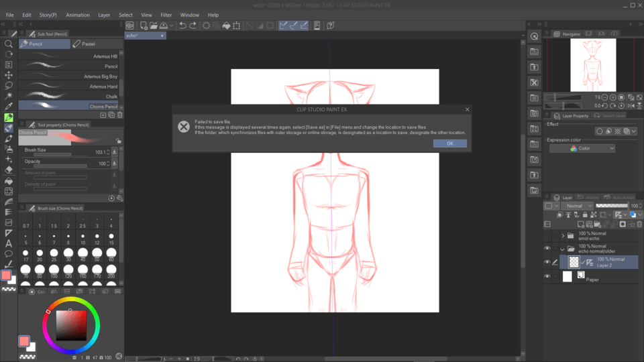Click the Open file folder icon
This screenshot has width=644, height=362.
click(154, 25)
